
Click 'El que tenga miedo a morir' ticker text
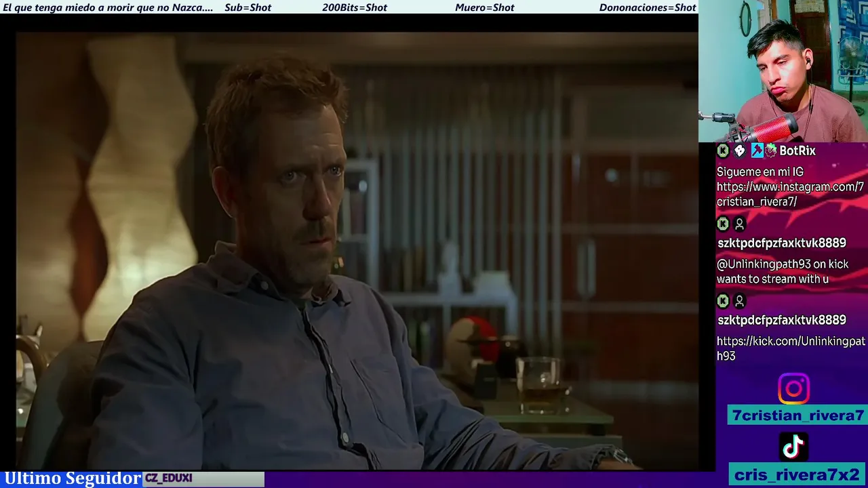click(108, 7)
